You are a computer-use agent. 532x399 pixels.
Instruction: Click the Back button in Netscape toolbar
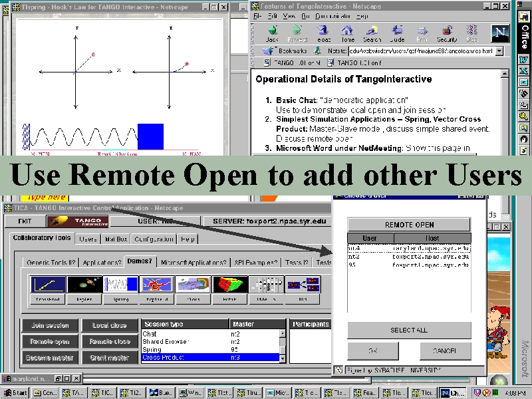pos(272,34)
